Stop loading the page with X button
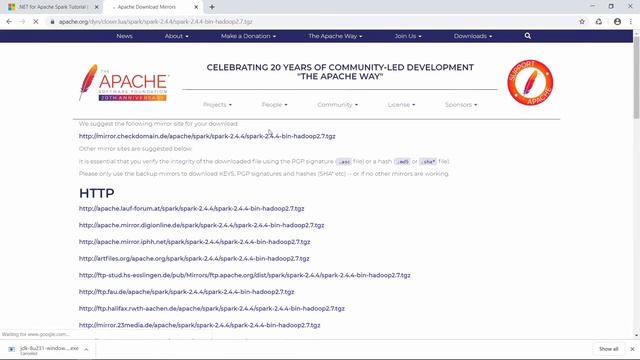The height and width of the screenshot is (360, 640). [x=36, y=22]
